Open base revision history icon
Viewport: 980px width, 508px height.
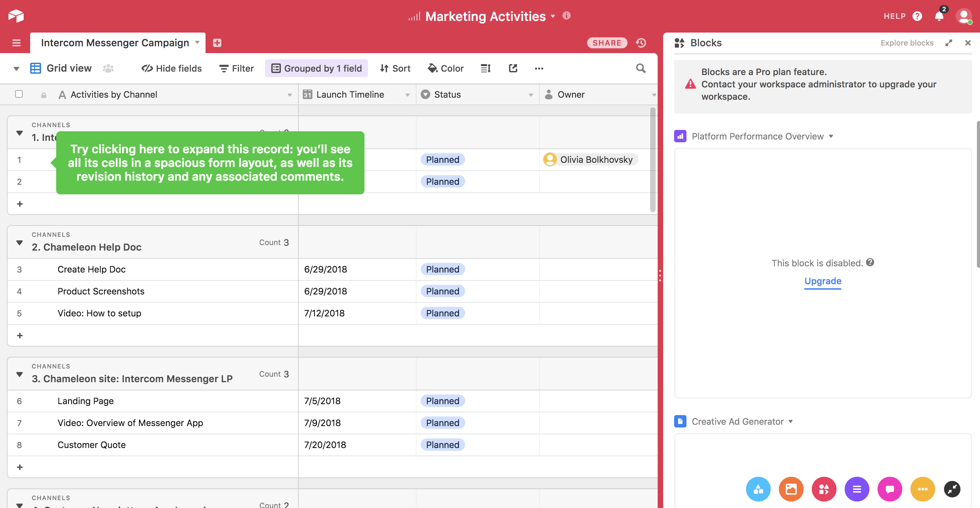(x=641, y=43)
